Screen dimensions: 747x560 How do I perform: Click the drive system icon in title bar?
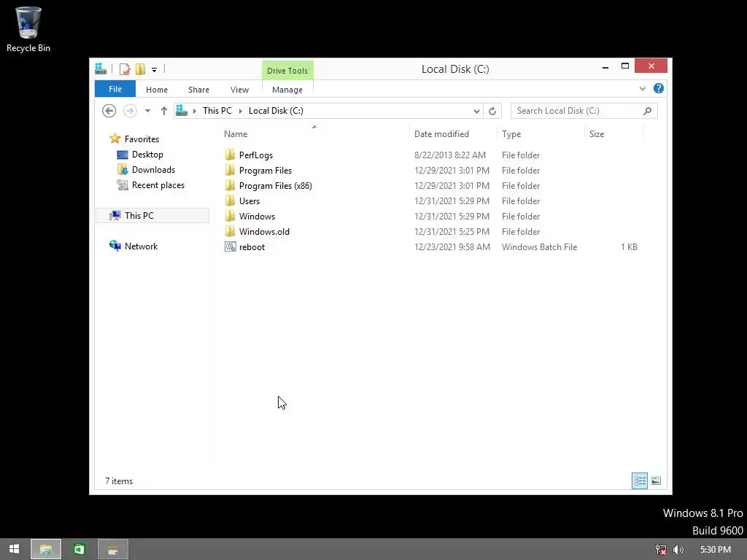point(101,69)
